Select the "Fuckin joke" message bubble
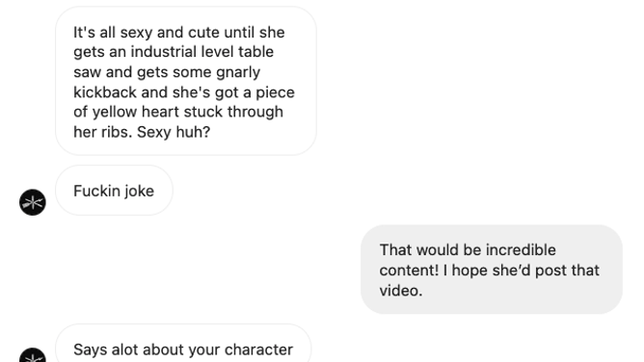 [114, 191]
